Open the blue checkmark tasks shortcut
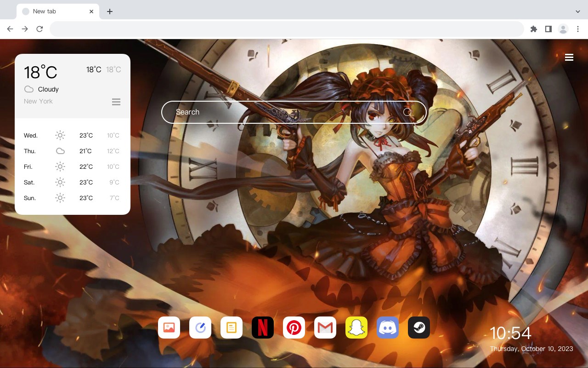Viewport: 588px width, 368px height. point(200,328)
